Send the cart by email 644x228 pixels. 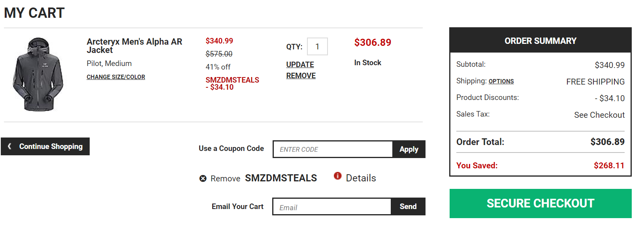[408, 207]
